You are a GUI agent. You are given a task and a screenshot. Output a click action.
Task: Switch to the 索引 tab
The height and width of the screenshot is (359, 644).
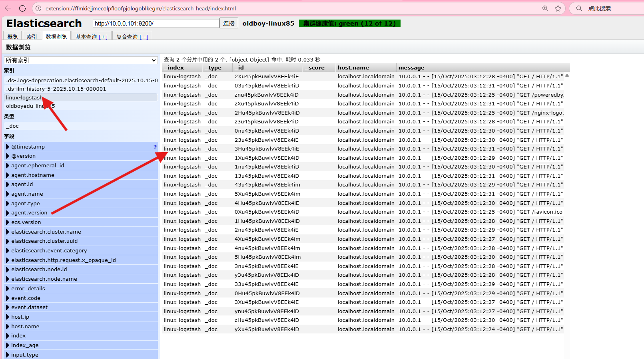pyautogui.click(x=32, y=36)
